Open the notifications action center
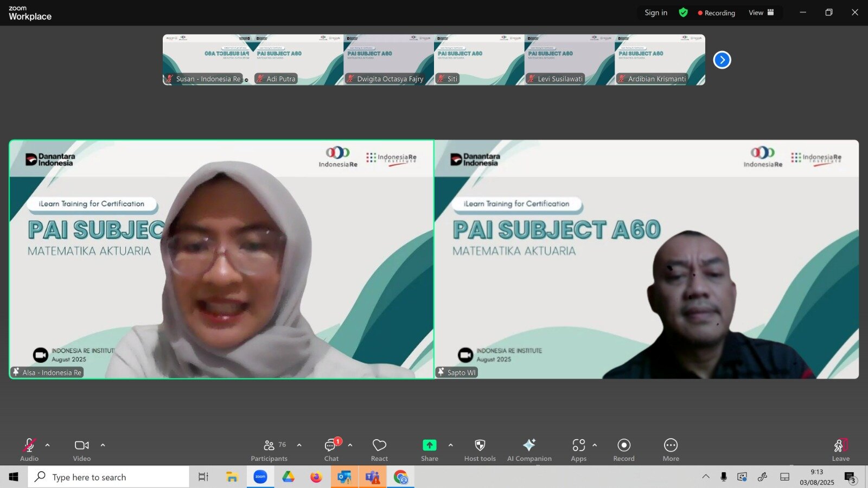The image size is (868, 488). click(850, 477)
